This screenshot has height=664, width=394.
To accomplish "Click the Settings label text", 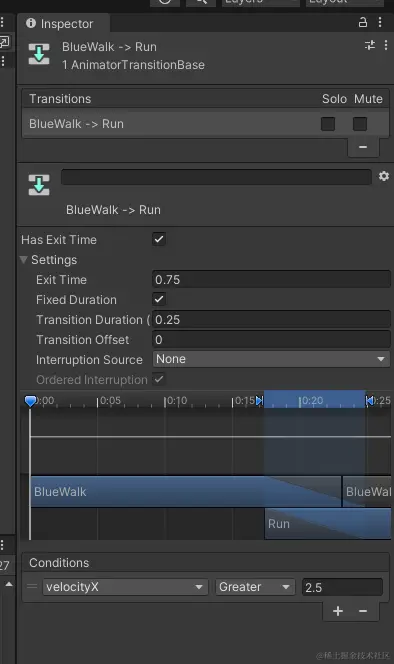I will 54,260.
